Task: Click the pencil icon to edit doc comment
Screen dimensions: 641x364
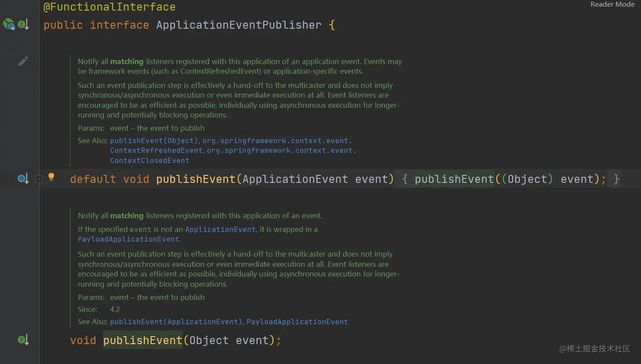Action: (x=23, y=61)
